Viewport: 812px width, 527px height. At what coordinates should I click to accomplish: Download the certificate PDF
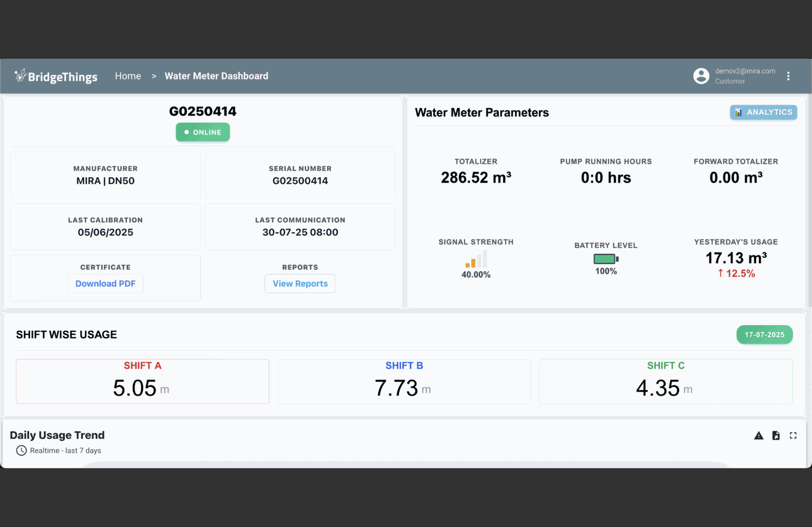click(x=105, y=284)
